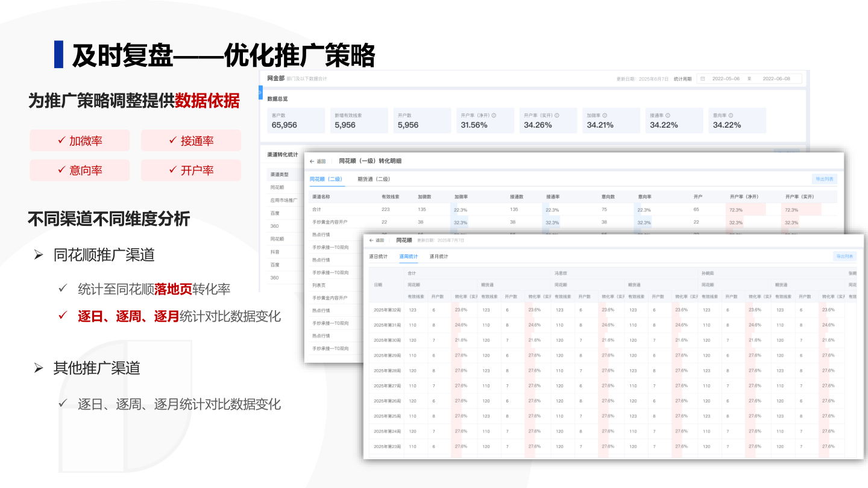
Task: Select the 2025年第25周 row
Action: (x=611, y=416)
